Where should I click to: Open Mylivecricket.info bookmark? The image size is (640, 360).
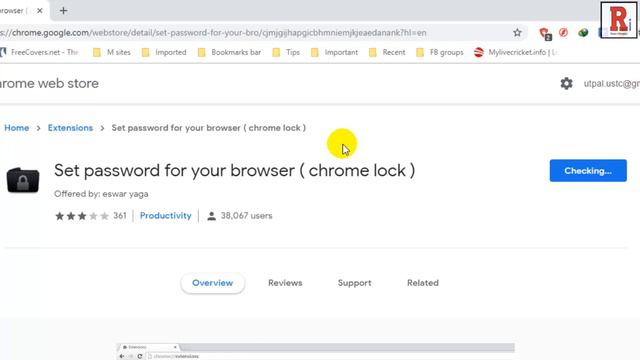(516, 52)
